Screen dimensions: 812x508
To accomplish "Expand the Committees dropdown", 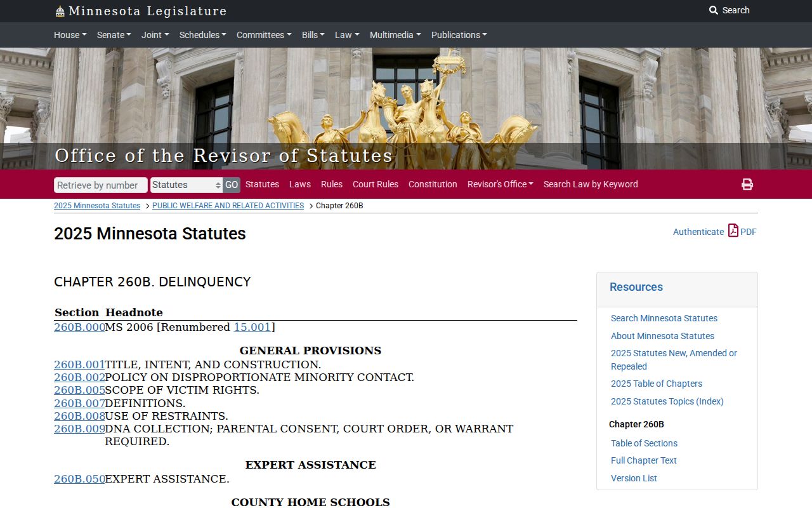I will (264, 35).
